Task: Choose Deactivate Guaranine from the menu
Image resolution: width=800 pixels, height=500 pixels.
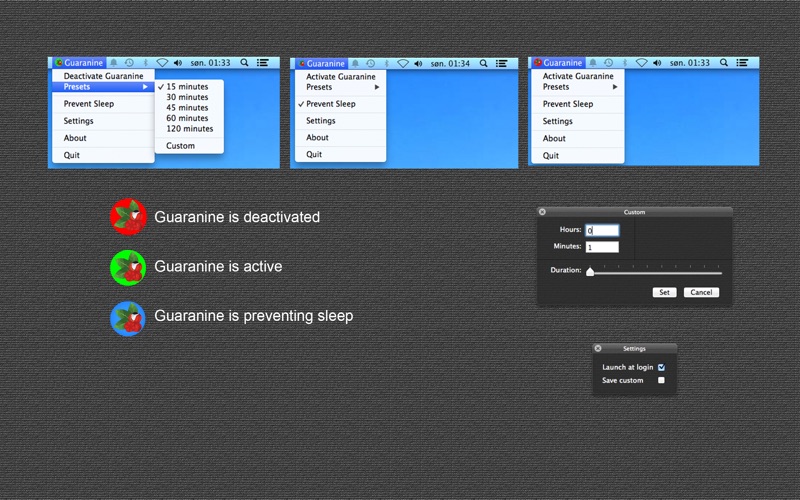Action: click(x=103, y=76)
